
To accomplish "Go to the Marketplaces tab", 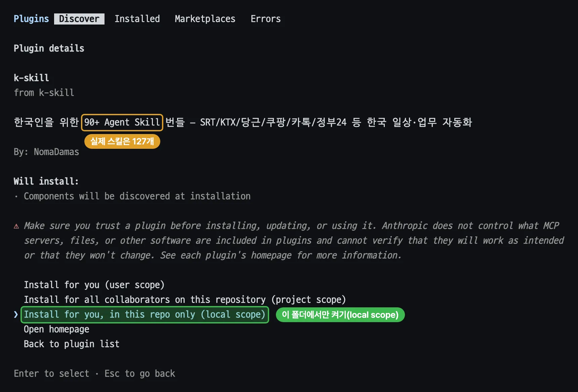I will [205, 19].
